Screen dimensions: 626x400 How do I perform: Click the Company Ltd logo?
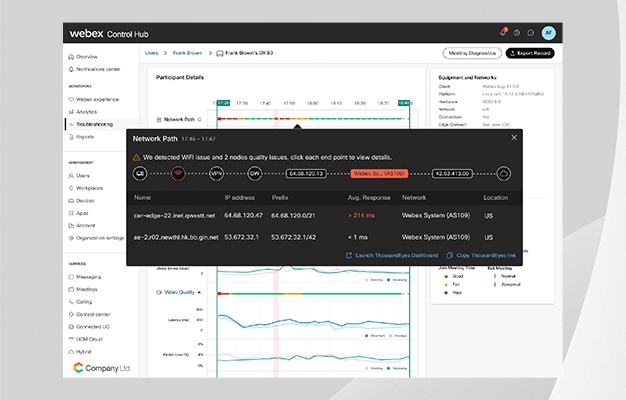point(102,368)
